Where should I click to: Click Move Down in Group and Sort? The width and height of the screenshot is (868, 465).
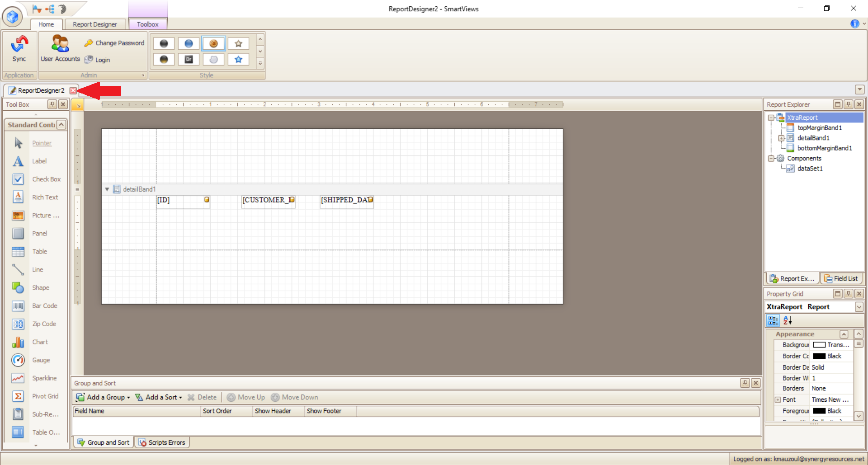click(x=294, y=397)
